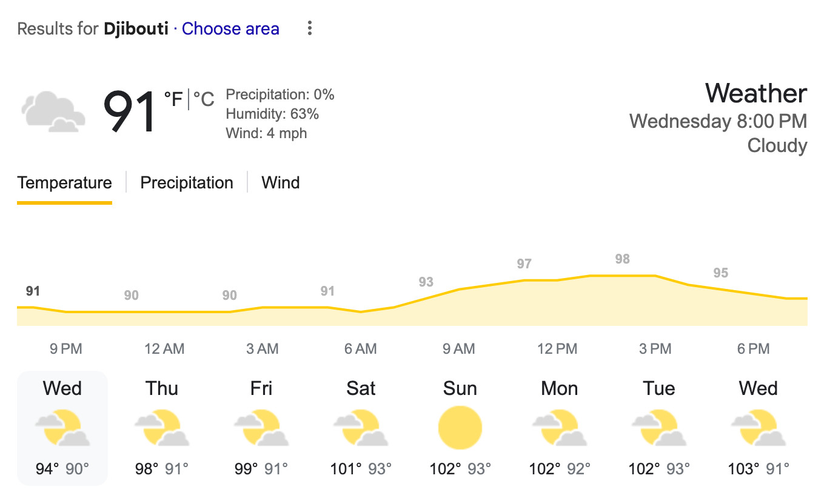Select the sunny Sunday forecast icon
827x504 pixels.
(x=460, y=428)
